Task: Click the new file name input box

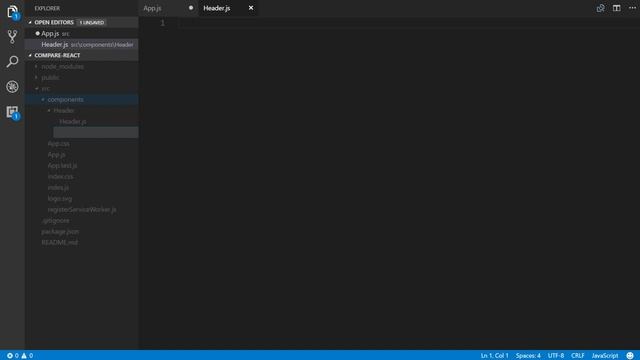Action: 96,132
